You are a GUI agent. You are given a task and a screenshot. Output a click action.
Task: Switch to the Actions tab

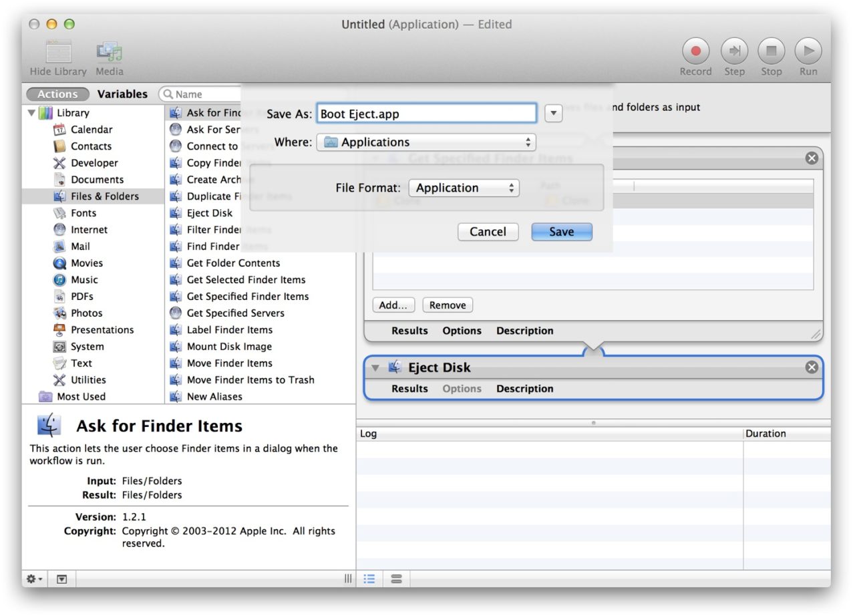pyautogui.click(x=57, y=94)
